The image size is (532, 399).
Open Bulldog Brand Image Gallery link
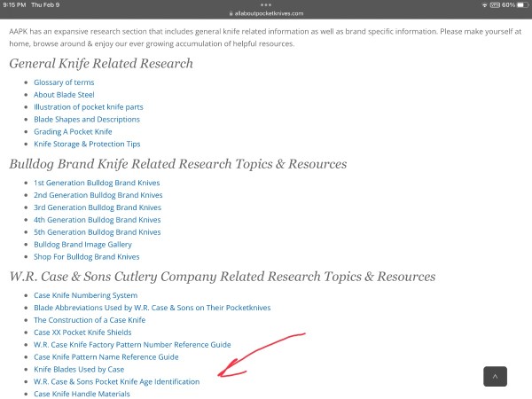point(82,245)
